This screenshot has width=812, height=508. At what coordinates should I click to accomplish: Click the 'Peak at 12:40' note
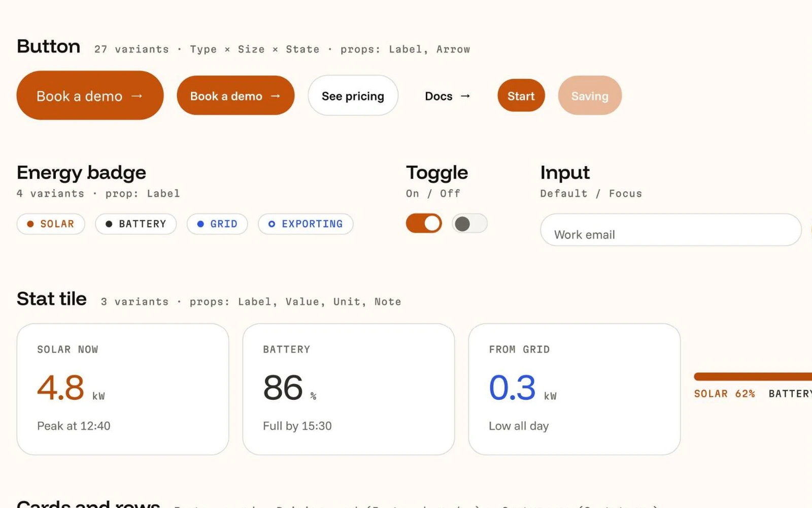click(x=74, y=426)
